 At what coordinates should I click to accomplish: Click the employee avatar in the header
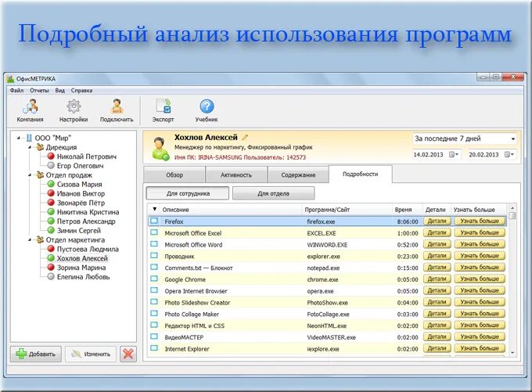tap(160, 149)
